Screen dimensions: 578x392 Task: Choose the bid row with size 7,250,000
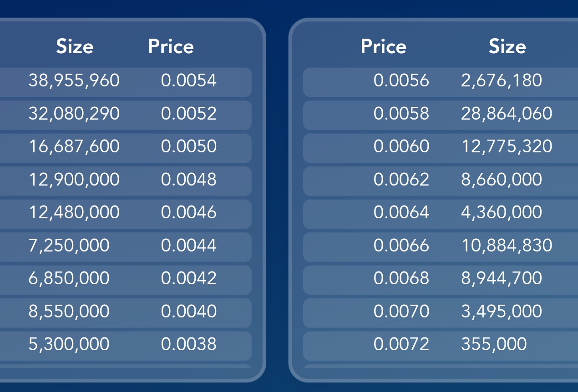(69, 246)
